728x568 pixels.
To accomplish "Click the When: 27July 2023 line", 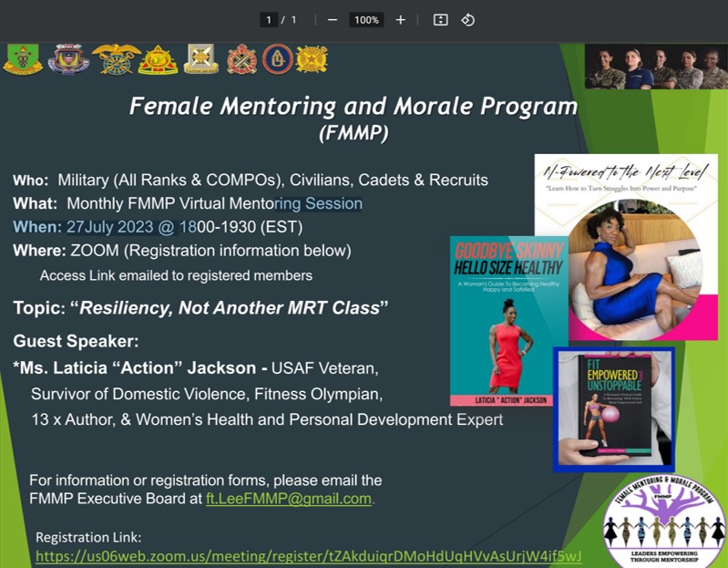I will tap(158, 227).
